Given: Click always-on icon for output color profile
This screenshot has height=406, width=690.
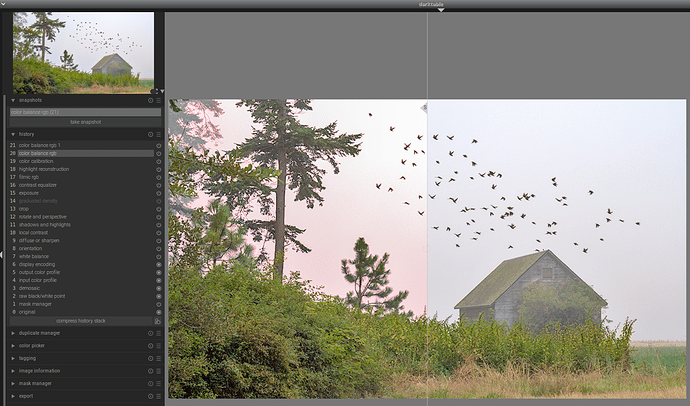Looking at the screenshot, I should 158,273.
